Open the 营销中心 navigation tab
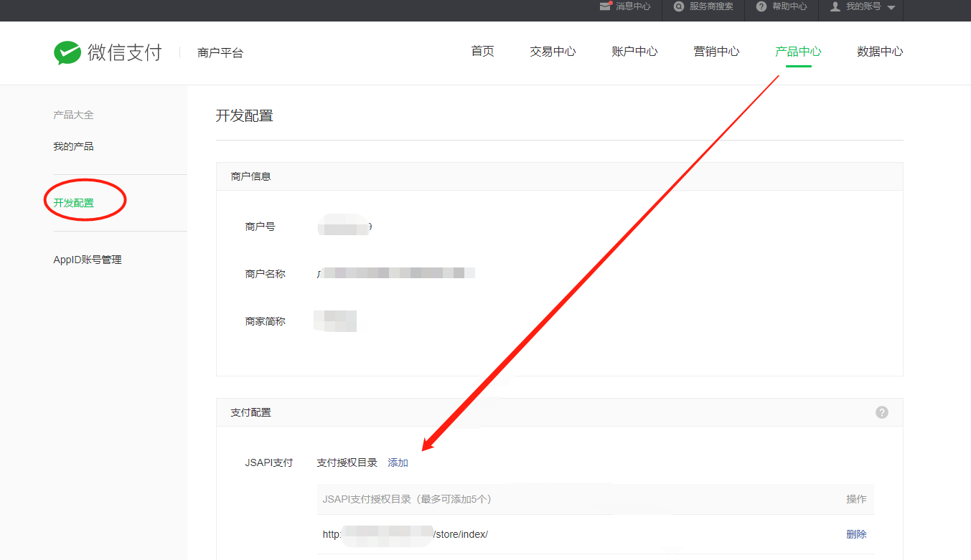971x560 pixels. tap(716, 52)
